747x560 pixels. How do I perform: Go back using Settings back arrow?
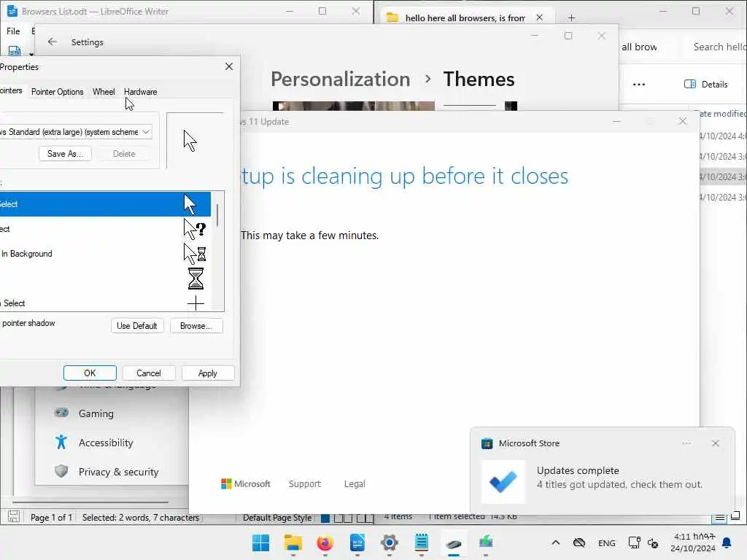point(53,42)
